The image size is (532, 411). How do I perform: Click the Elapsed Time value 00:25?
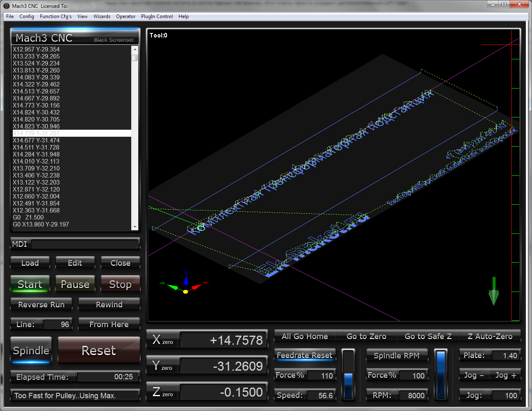[108, 377]
